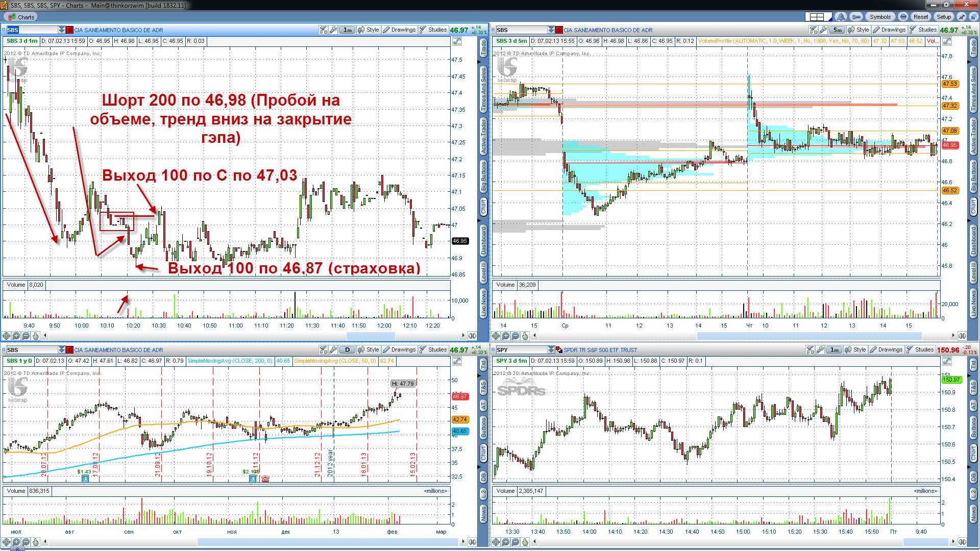Click the chart mode icon under price in SPY chart
This screenshot has height=551, width=980.
947,361
